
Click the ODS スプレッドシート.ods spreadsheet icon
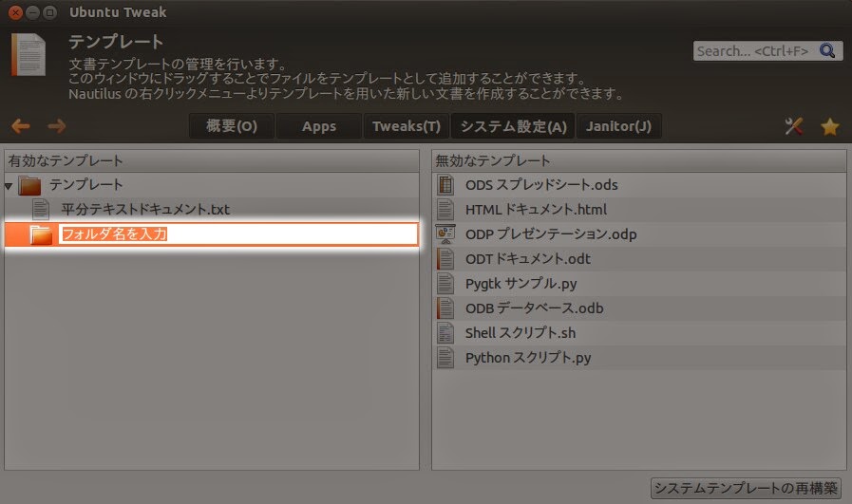tap(445, 185)
